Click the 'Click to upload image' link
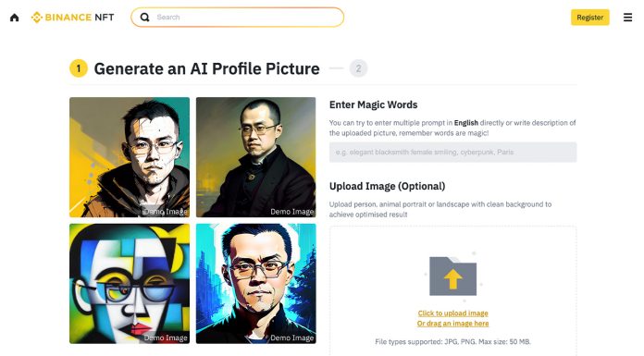This screenshot has height=356, width=644. pyautogui.click(x=453, y=313)
